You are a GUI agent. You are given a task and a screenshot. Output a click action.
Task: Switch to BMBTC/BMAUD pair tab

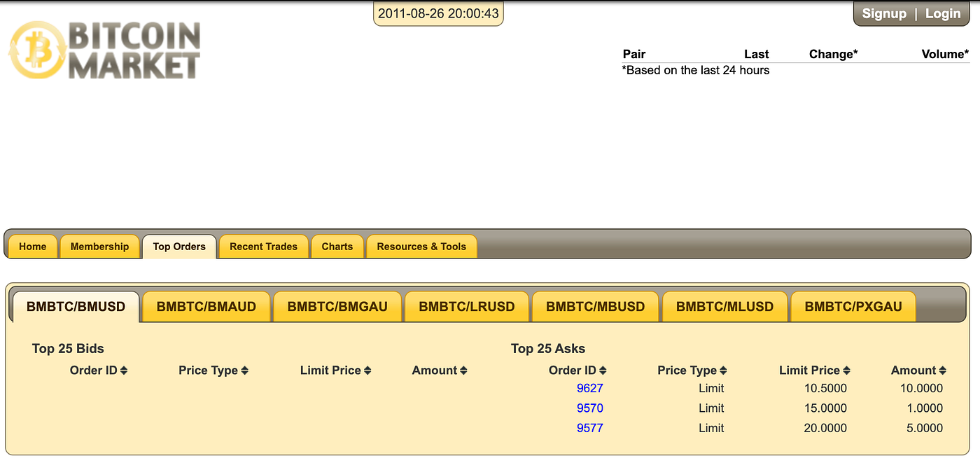[x=206, y=307]
